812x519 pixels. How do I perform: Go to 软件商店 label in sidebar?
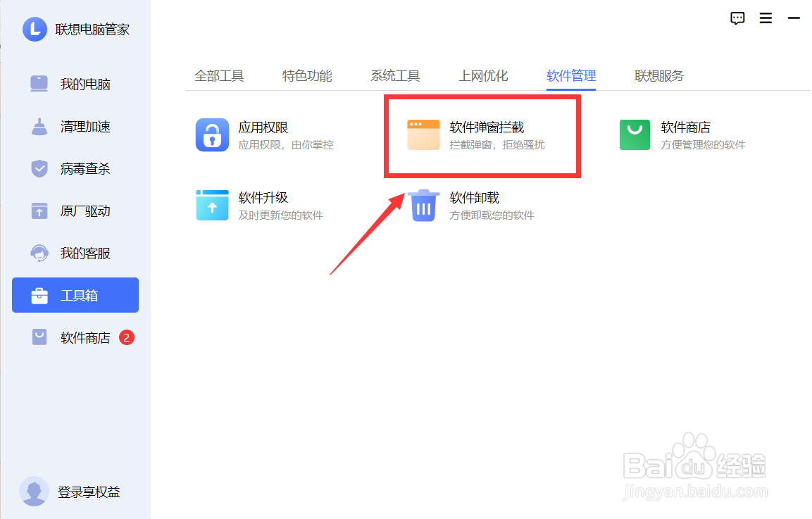(x=85, y=338)
